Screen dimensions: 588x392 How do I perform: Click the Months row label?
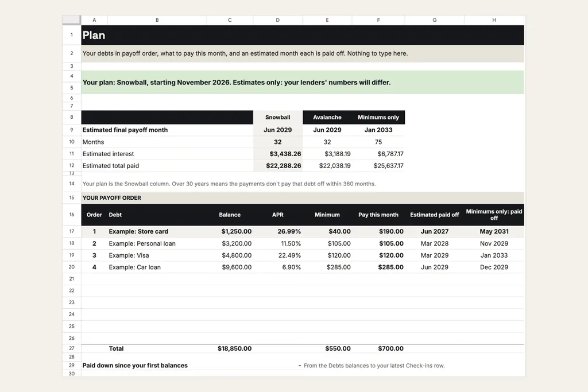click(x=93, y=142)
